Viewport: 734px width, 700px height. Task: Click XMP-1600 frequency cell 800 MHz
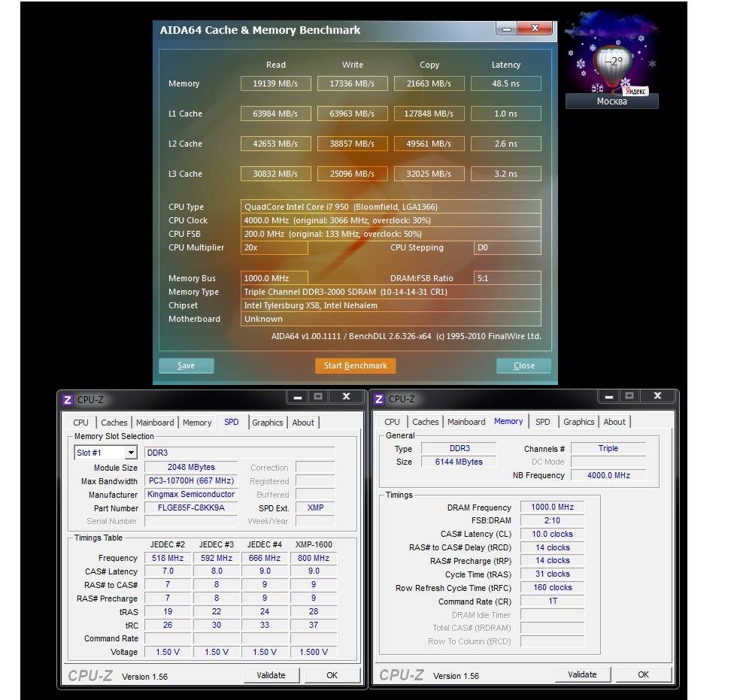(x=314, y=558)
